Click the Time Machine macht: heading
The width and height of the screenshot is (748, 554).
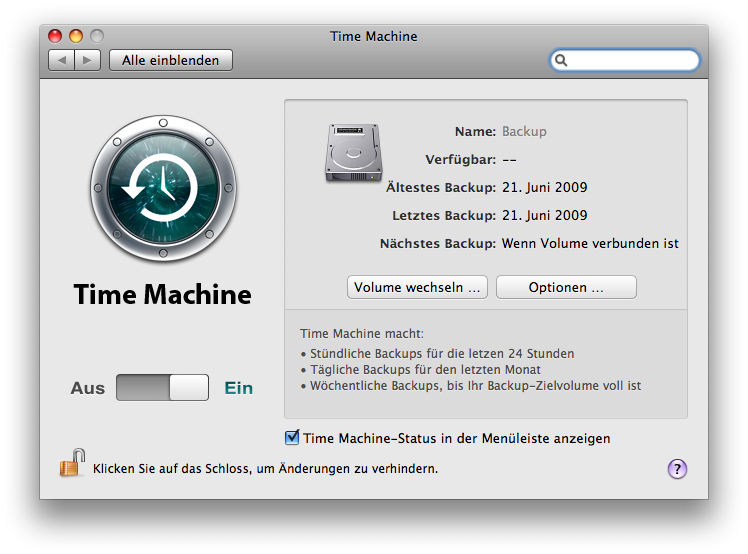(x=362, y=334)
